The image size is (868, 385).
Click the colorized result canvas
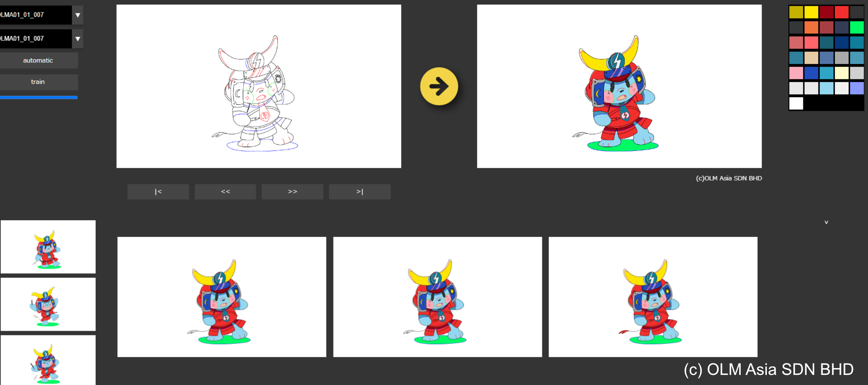(619, 86)
